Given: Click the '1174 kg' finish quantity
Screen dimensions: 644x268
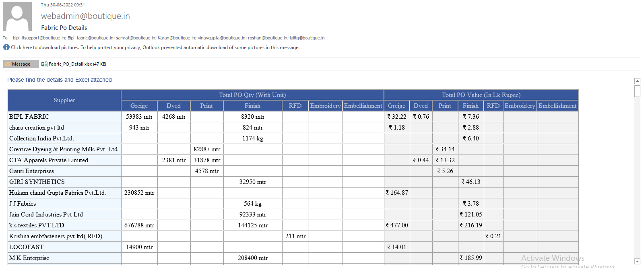Looking at the screenshot, I should (253, 138).
